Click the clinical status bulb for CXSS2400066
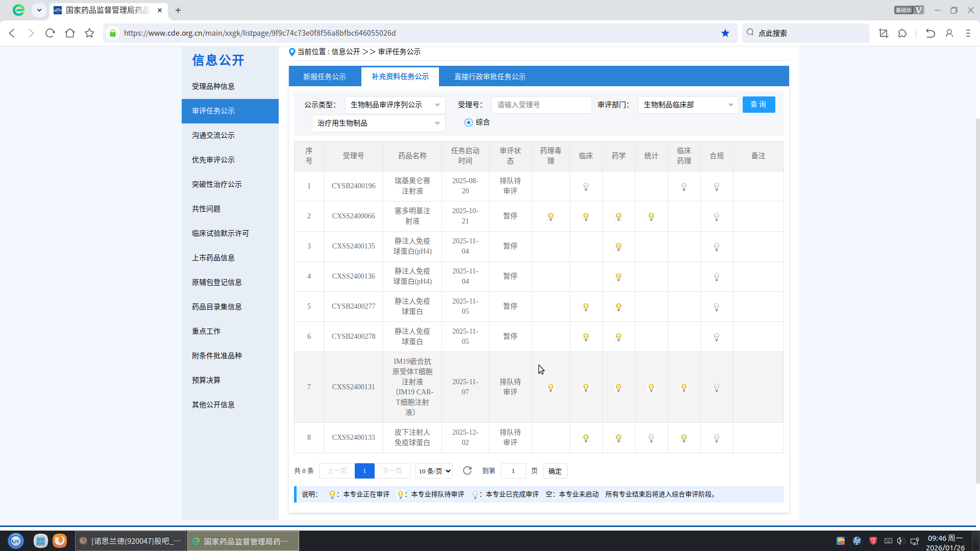This screenshot has width=980, height=551. tap(586, 217)
